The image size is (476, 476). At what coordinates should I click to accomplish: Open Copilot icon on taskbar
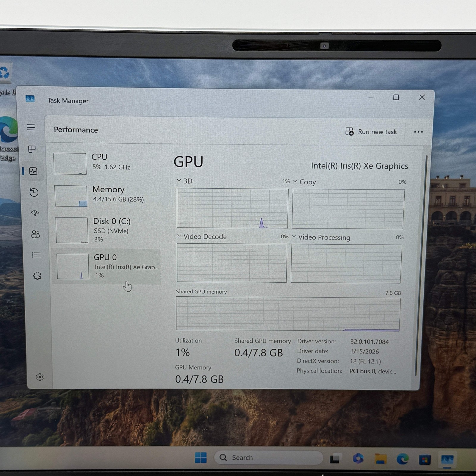(358, 458)
